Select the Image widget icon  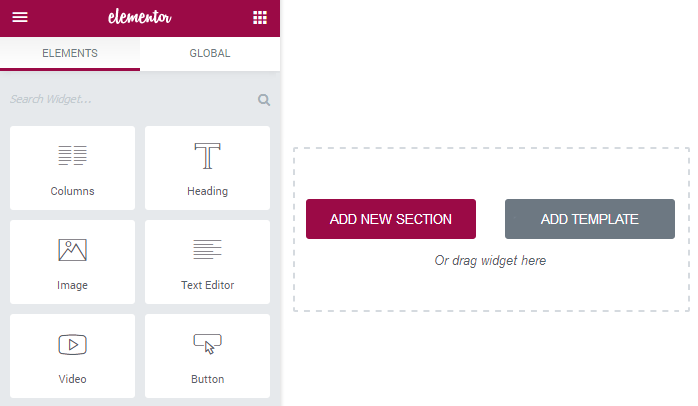pos(73,250)
